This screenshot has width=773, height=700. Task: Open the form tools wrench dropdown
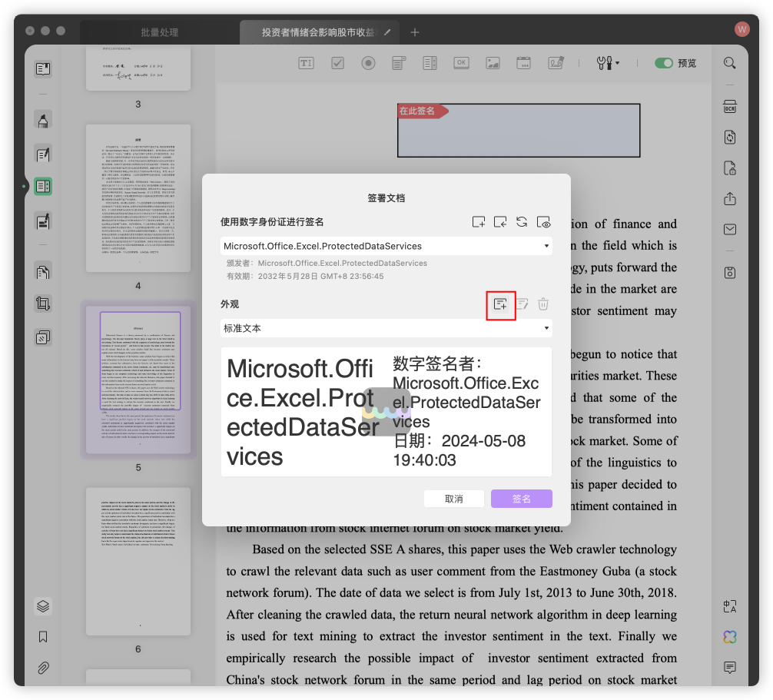608,63
